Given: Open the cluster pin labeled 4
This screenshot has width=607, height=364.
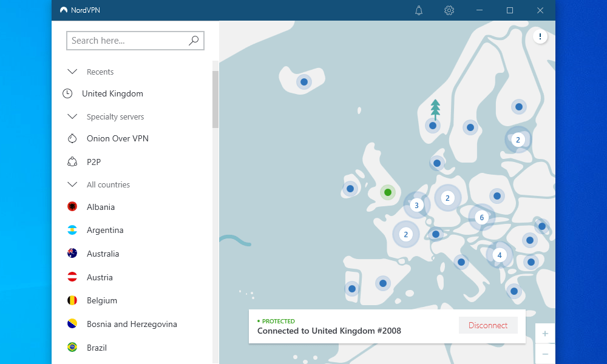Looking at the screenshot, I should pos(500,255).
